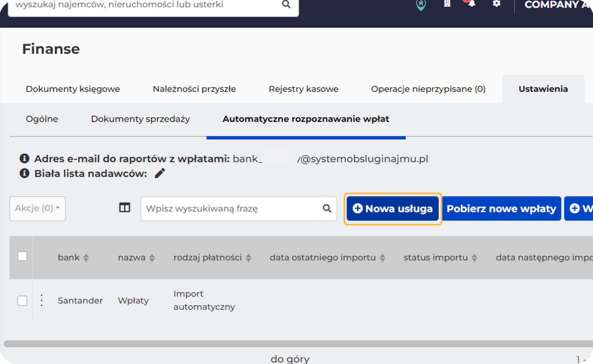This screenshot has height=364, width=593.
Task: Click the search magnifier icon in the top bar
Action: [286, 4]
